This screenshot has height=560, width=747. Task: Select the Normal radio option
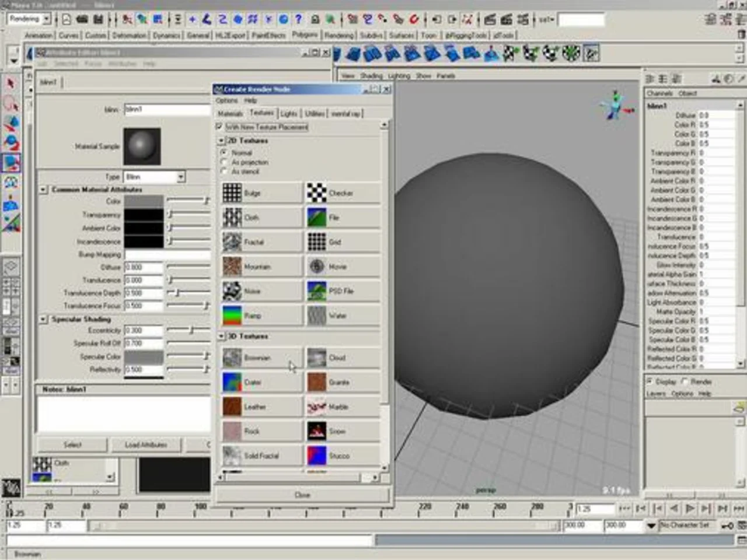(224, 153)
